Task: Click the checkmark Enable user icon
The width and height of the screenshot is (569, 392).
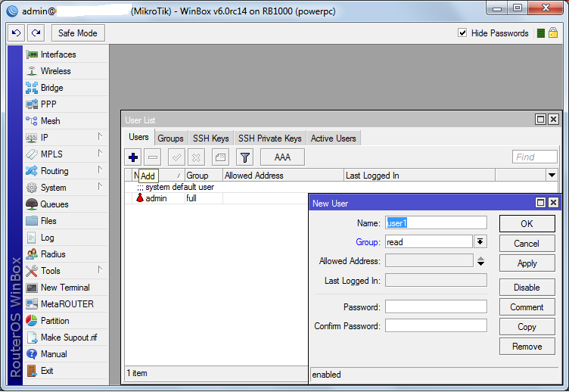Action: [x=177, y=157]
